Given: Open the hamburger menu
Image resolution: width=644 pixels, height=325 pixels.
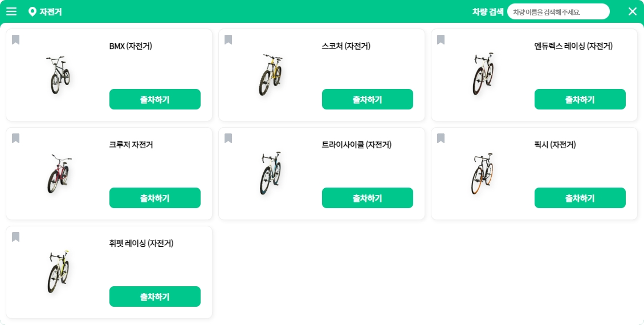Looking at the screenshot, I should point(11,11).
